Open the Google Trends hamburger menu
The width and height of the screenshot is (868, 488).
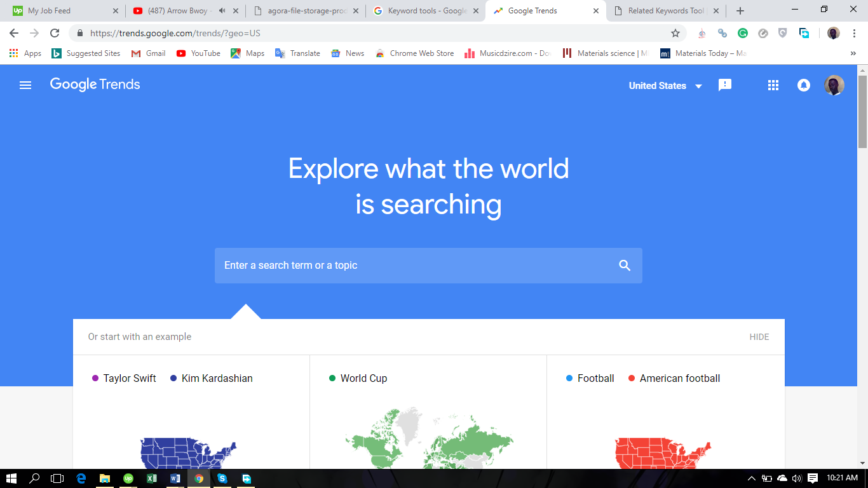click(25, 85)
